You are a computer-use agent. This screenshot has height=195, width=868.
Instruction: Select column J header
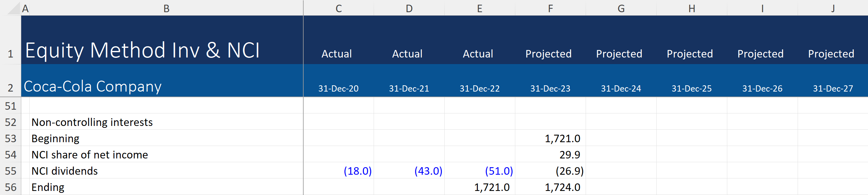pyautogui.click(x=832, y=8)
